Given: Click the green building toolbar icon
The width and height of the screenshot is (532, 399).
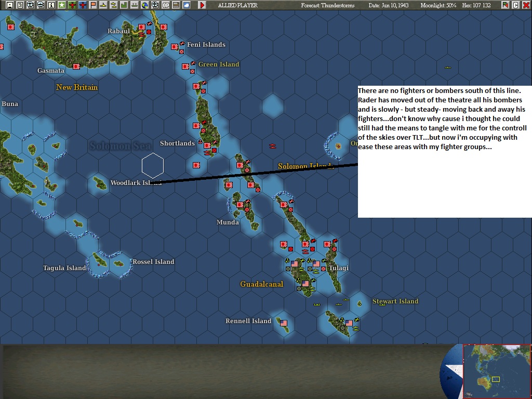Looking at the screenshot, I should click(x=124, y=5).
